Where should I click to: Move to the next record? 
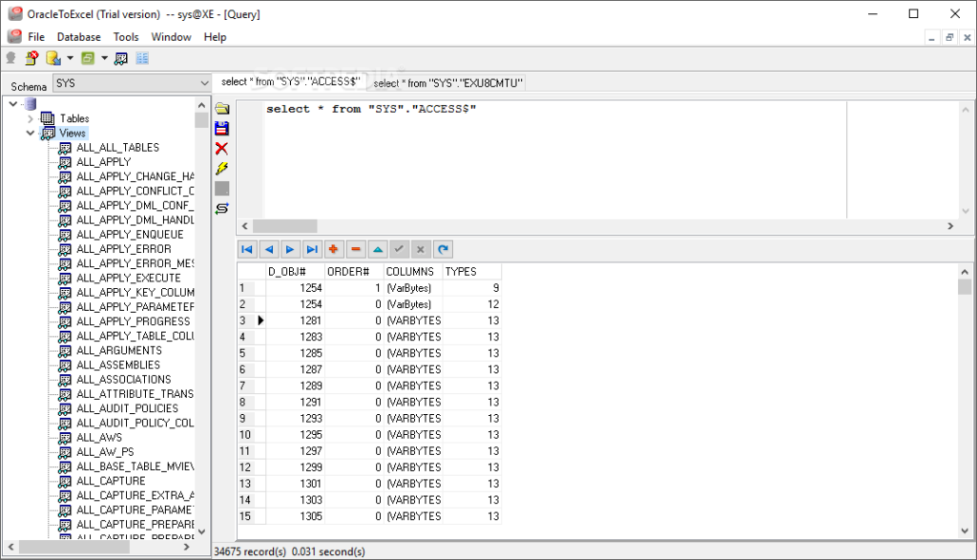[x=289, y=249]
